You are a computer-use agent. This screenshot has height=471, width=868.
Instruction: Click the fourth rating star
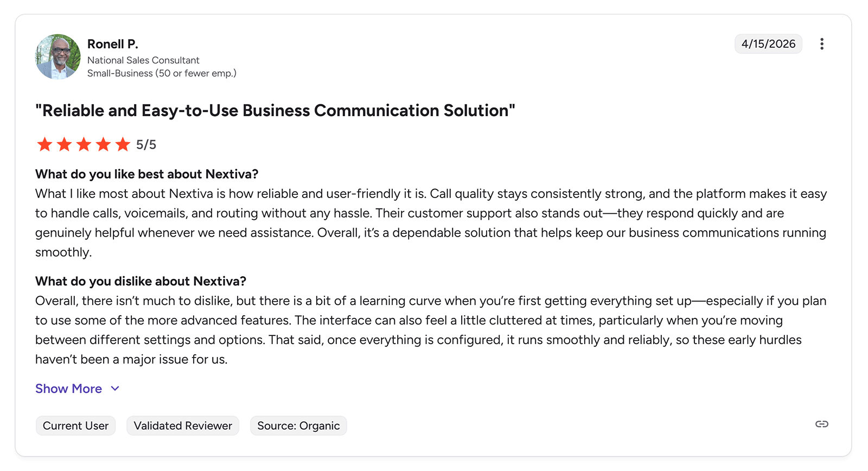(x=103, y=144)
